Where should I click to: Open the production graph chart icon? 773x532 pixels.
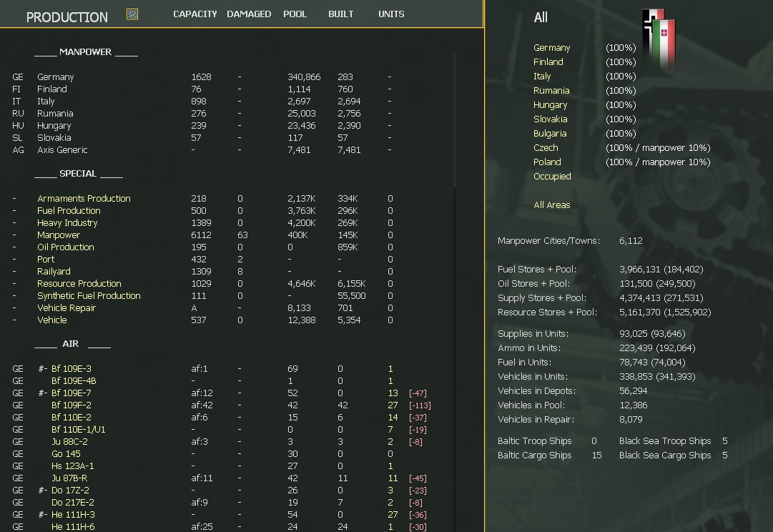pyautogui.click(x=131, y=13)
